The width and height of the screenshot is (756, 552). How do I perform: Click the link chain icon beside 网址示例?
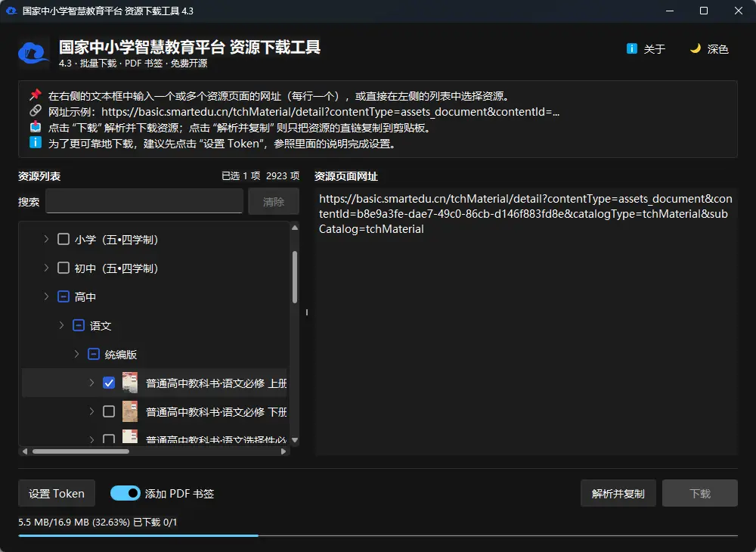pyautogui.click(x=36, y=111)
